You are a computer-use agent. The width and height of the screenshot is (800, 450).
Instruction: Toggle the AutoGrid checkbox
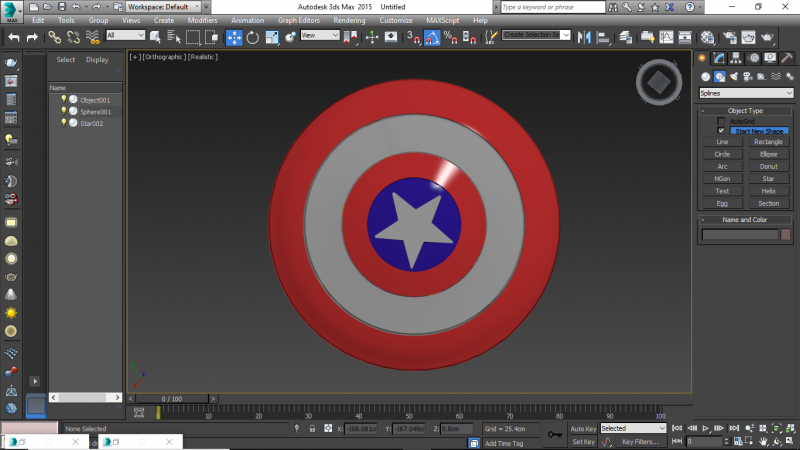pyautogui.click(x=721, y=121)
